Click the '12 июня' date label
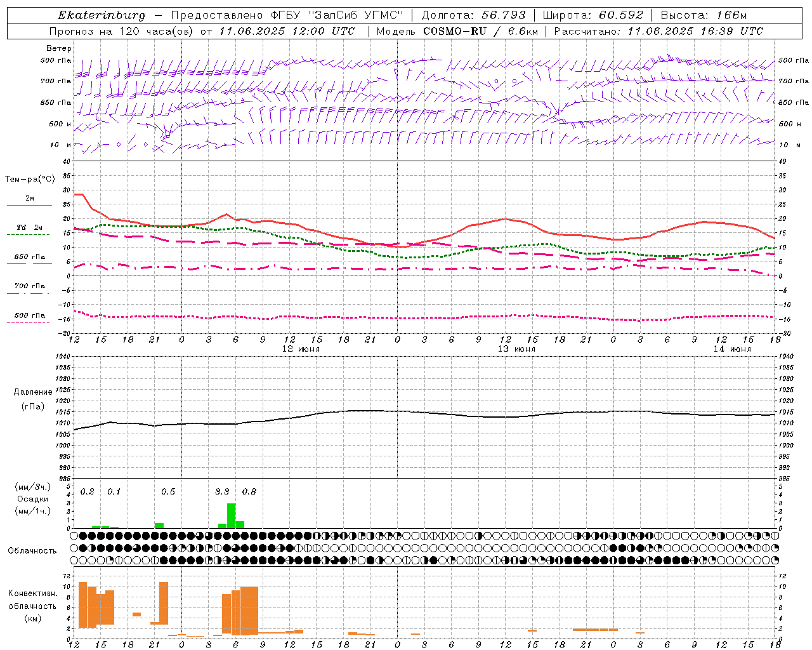Screen dimensions: 812x650 tap(301, 349)
